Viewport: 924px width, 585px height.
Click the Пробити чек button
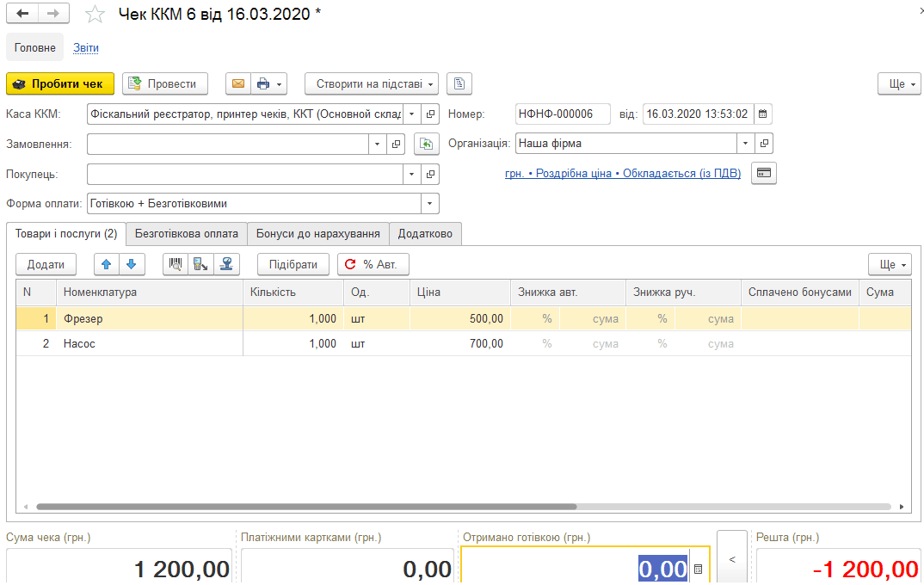click(61, 83)
